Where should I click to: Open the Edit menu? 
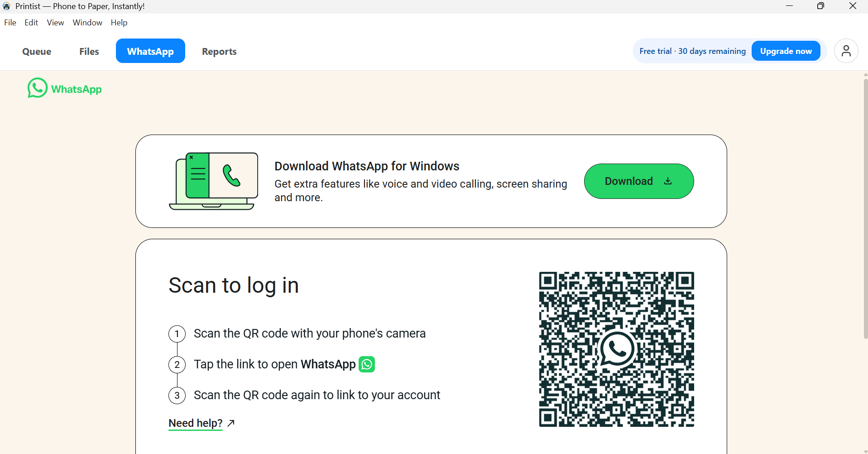tap(31, 23)
